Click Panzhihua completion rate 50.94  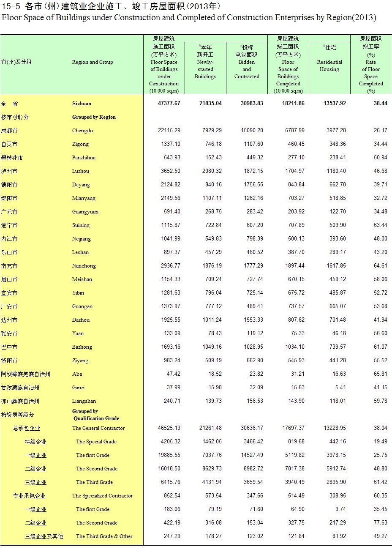[x=380, y=158]
